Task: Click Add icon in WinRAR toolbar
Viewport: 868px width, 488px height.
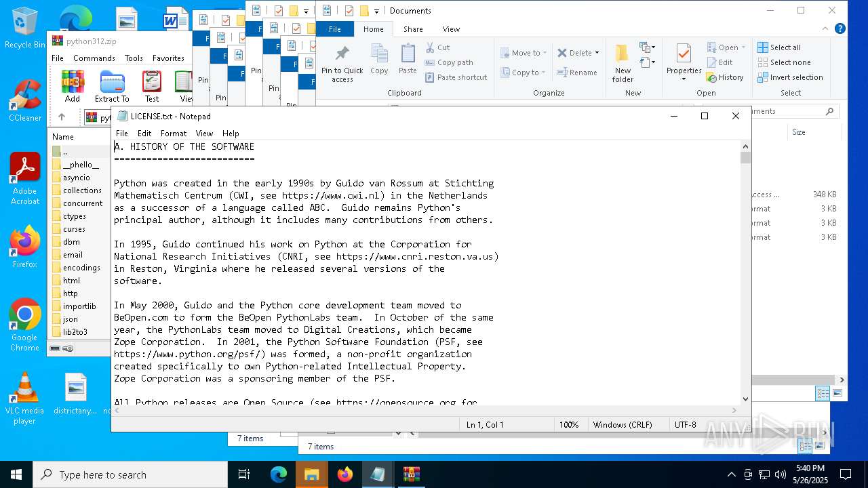Action: [x=73, y=86]
